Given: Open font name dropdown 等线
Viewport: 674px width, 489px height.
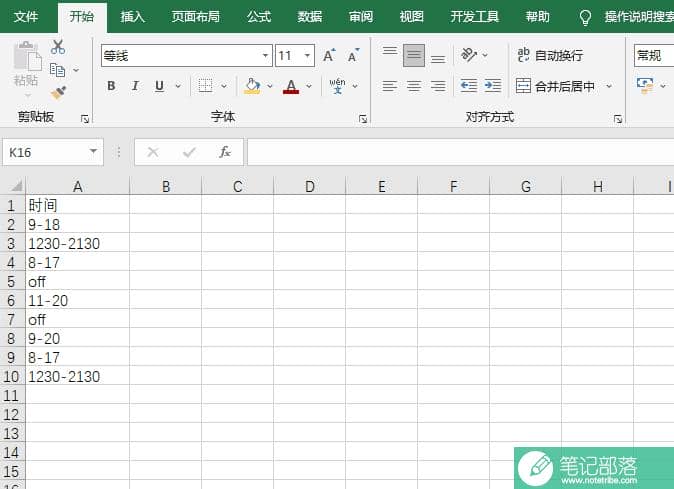Looking at the screenshot, I should click(265, 55).
